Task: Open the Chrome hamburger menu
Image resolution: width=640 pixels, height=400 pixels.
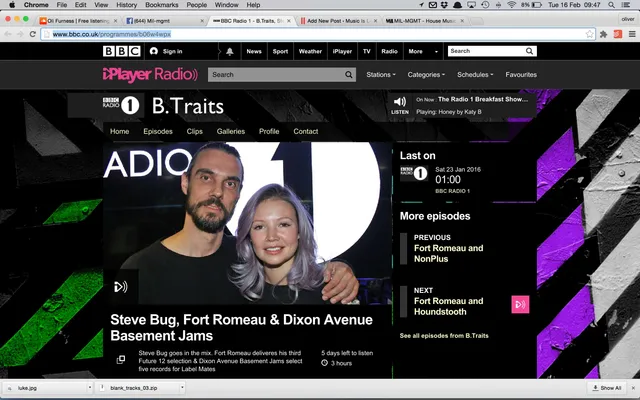Action: (632, 34)
